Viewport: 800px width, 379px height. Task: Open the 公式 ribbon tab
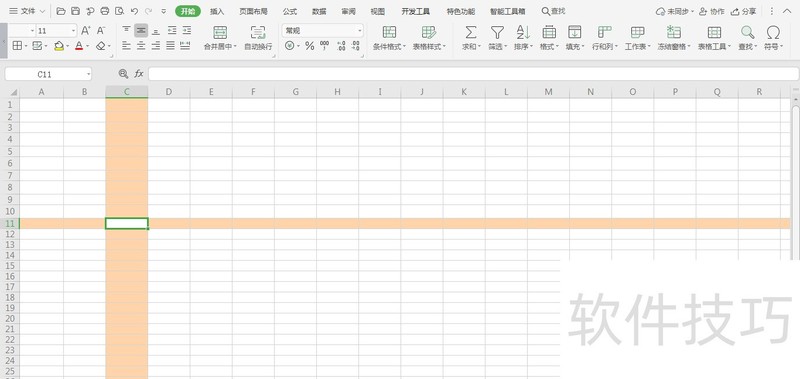(290, 11)
